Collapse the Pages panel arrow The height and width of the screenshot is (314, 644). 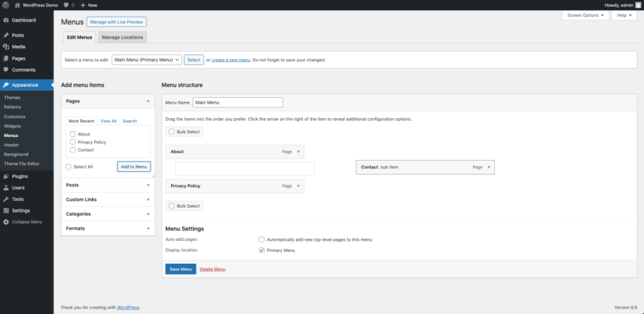(148, 101)
